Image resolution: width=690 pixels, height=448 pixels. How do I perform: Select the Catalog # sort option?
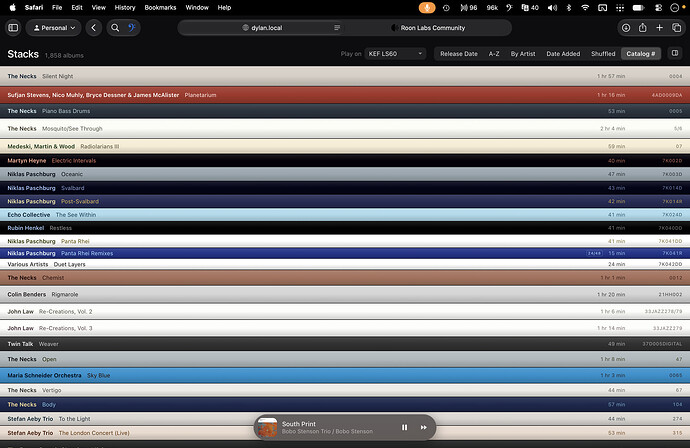(x=641, y=54)
